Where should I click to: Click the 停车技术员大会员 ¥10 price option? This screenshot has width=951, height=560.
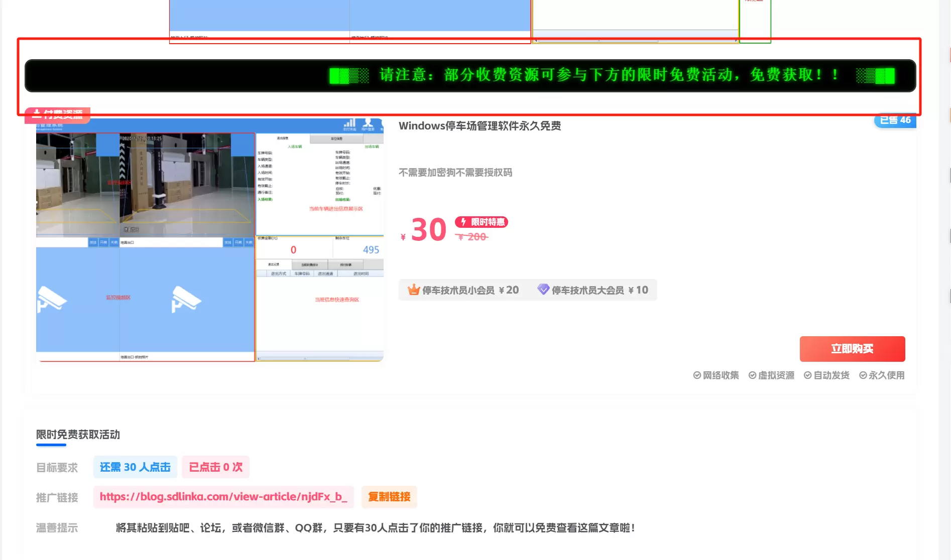point(592,290)
